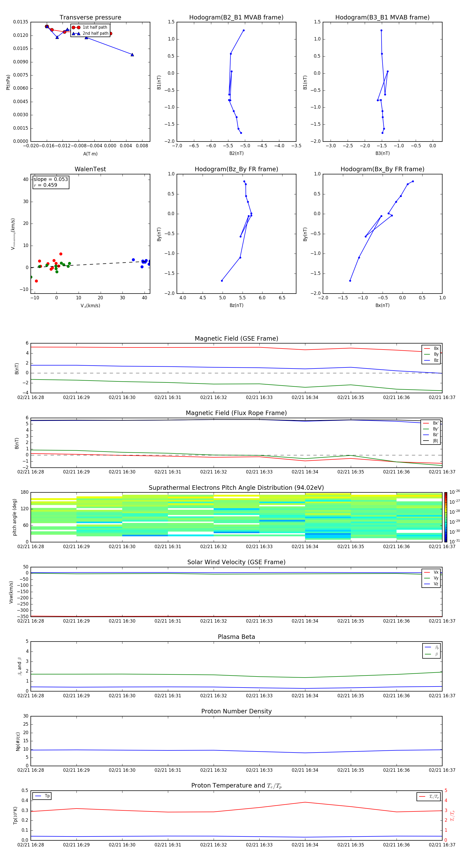This screenshot has height=868, width=473.
Task: Click 'Suprathermal Electrons Pitch Angle Distribution' title
Action: [236, 488]
